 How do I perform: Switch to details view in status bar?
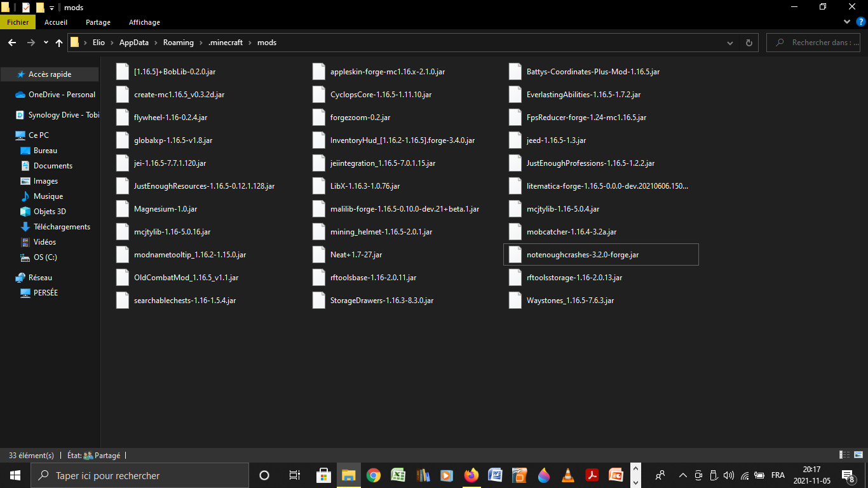click(844, 455)
